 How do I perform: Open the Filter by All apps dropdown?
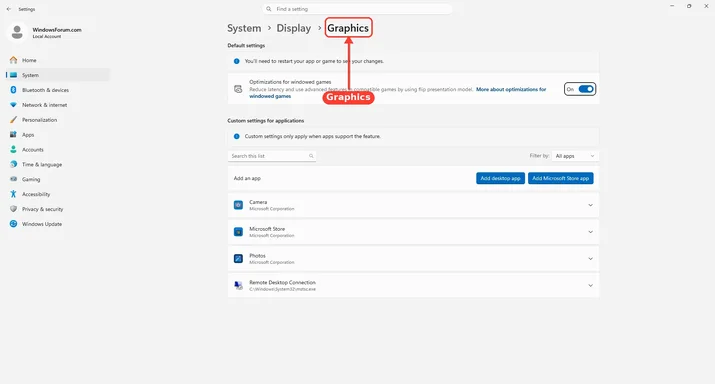click(x=575, y=156)
